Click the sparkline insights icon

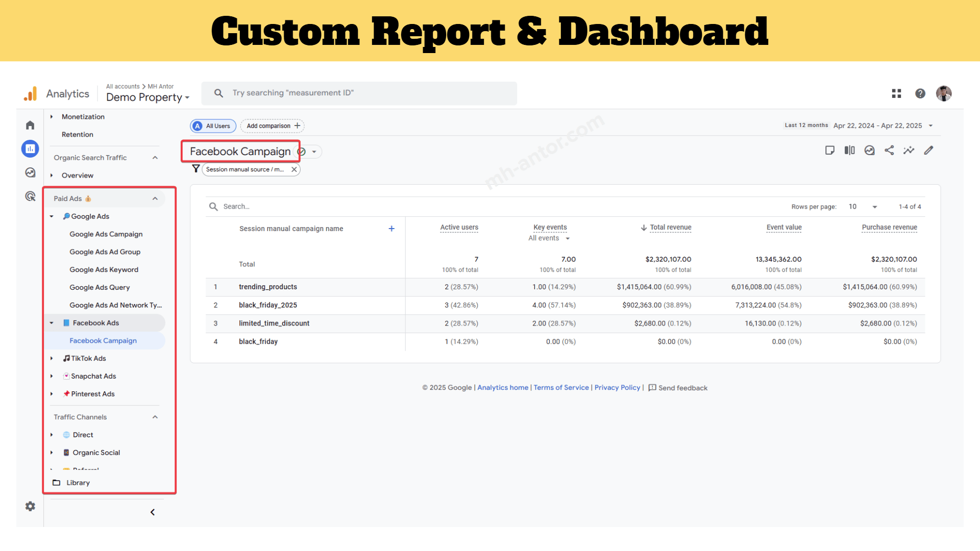(x=909, y=150)
